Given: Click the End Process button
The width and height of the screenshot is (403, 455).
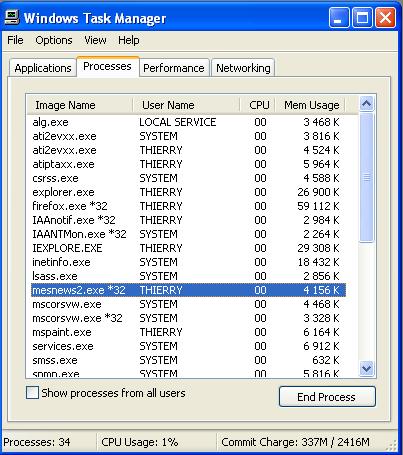Looking at the screenshot, I should point(327,397).
